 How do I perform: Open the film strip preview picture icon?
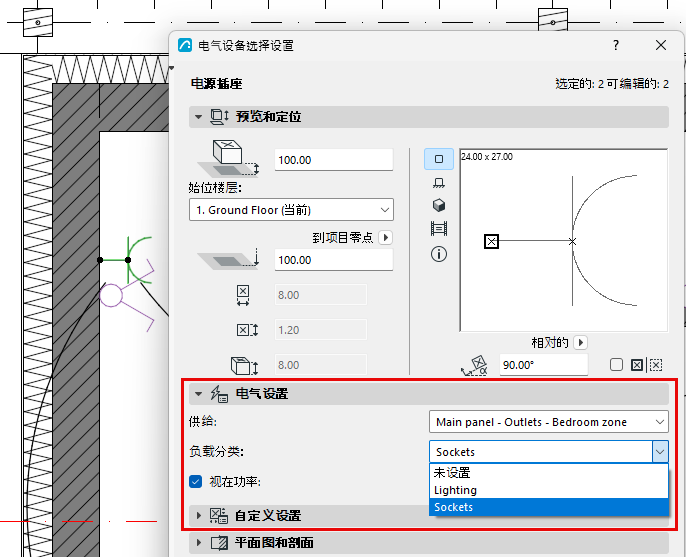coord(439,228)
